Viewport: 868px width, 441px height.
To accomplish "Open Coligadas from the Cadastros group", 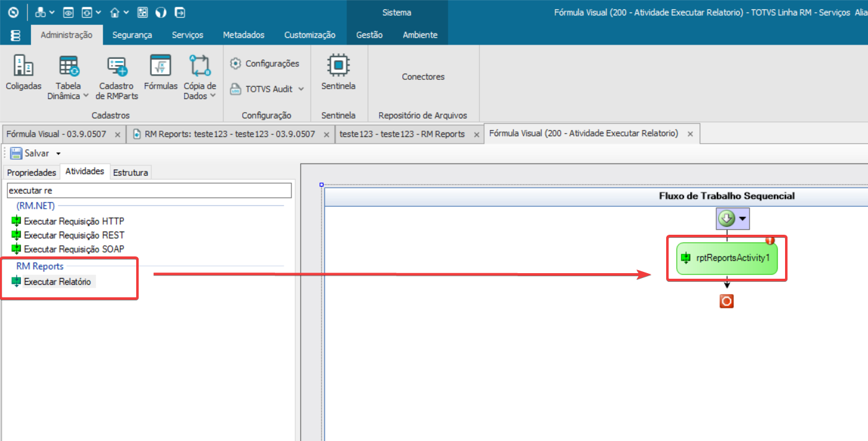I will [24, 73].
